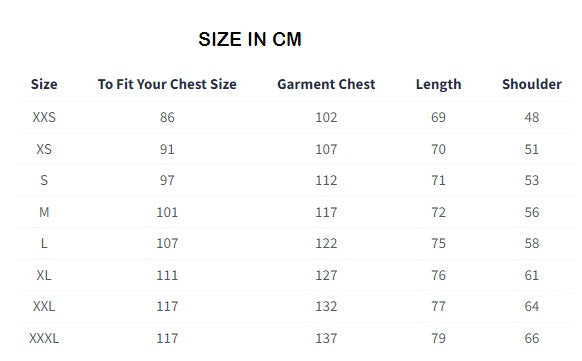Select the XS size label
The width and height of the screenshot is (582, 361).
point(44,149)
